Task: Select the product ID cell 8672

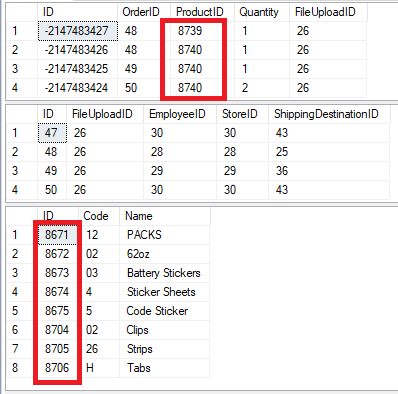Action: click(58, 254)
